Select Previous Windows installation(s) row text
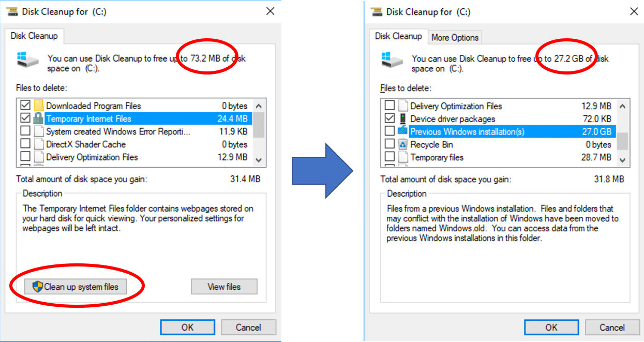Image resolution: width=644 pixels, height=342 pixels. point(467,131)
